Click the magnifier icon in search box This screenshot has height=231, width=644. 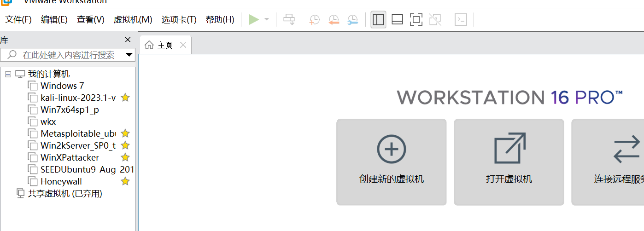click(12, 55)
